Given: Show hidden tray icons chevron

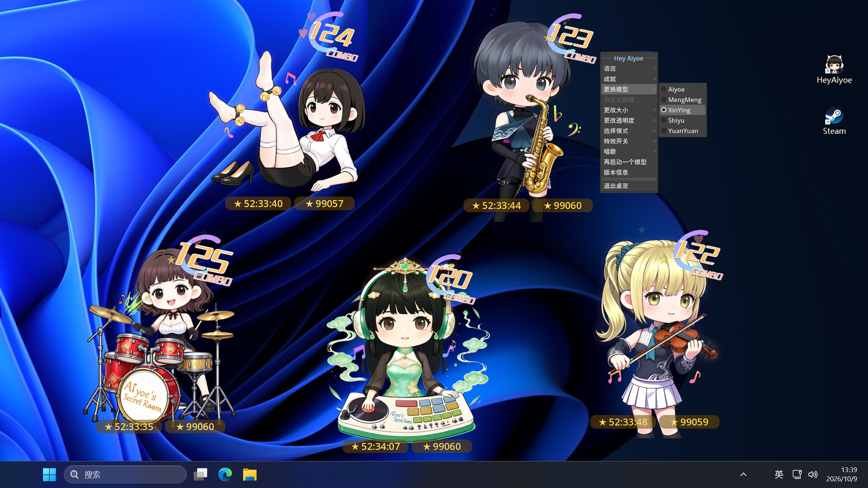Looking at the screenshot, I should coord(743,474).
